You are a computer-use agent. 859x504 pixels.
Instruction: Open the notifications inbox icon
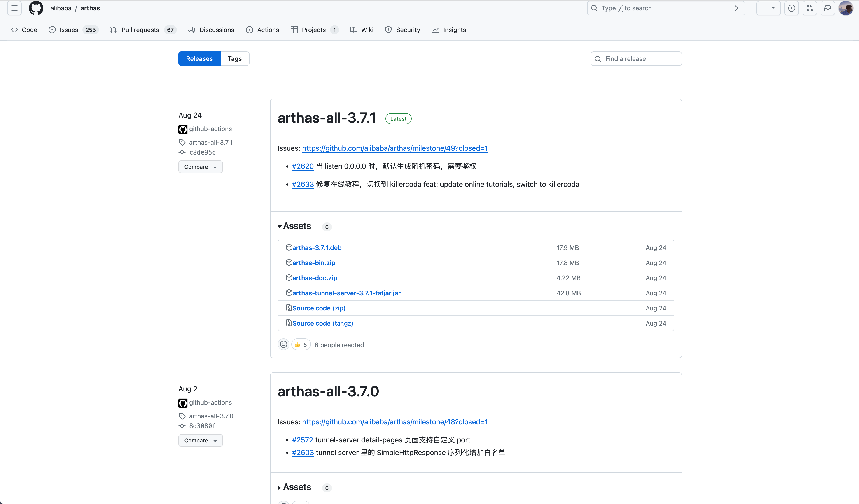tap(828, 8)
